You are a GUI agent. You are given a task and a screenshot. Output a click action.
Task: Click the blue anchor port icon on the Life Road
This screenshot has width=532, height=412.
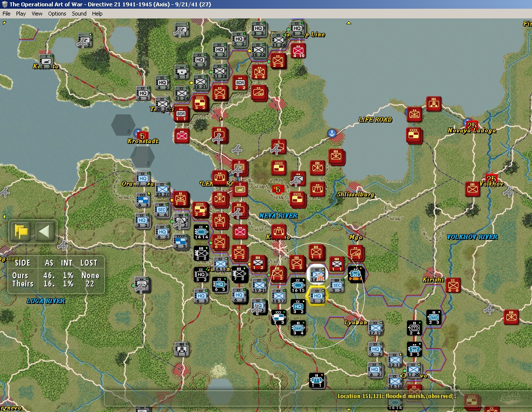coord(332,133)
